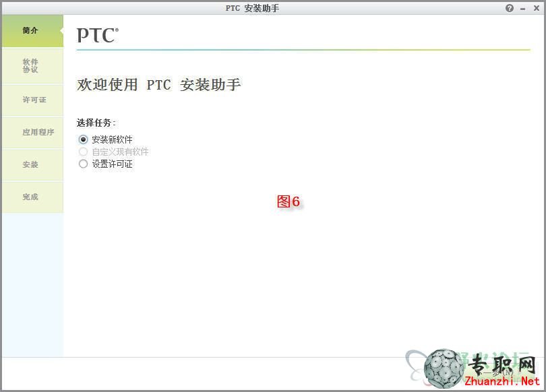Screen dimensions: 546x392
Task: Click the PTC logo
Action: tap(98, 36)
